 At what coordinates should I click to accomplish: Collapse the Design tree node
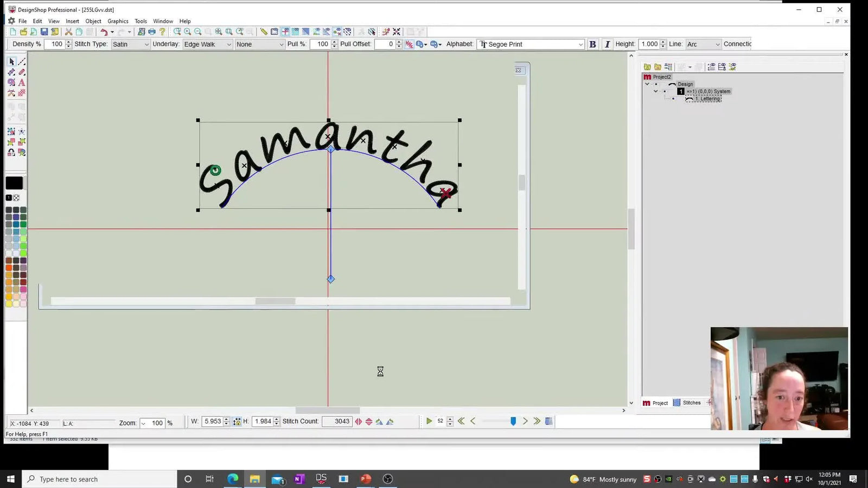point(647,84)
